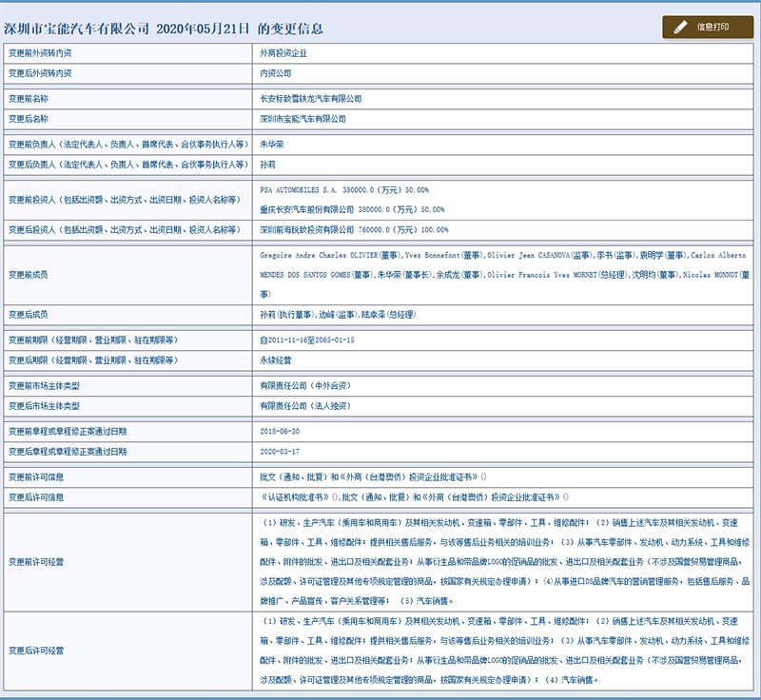Select value 永续经营
761x700 pixels.
point(276,360)
